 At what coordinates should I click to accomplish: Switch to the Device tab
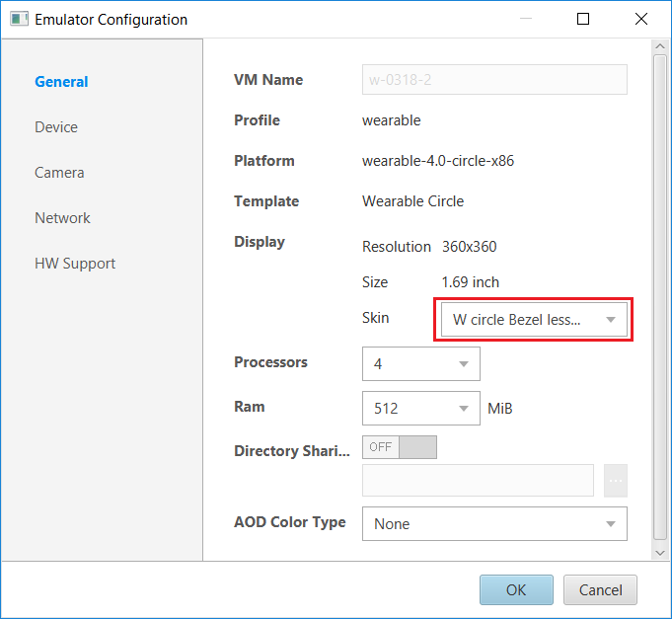[x=56, y=127]
